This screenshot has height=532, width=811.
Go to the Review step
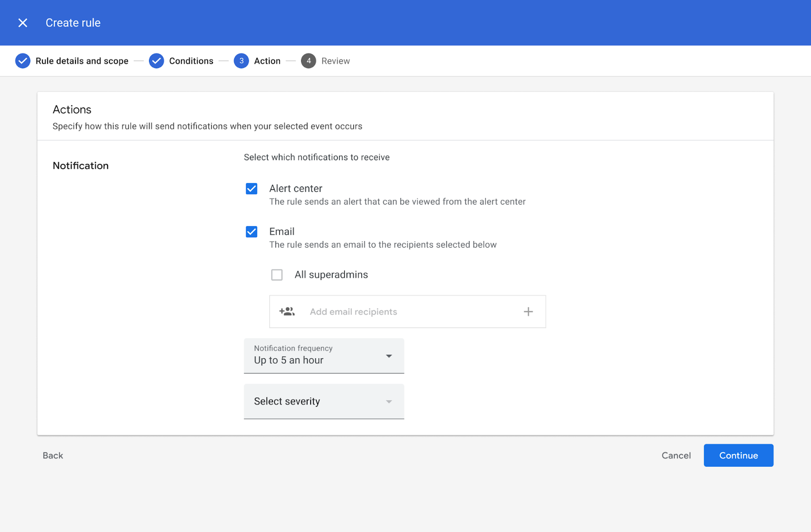pyautogui.click(x=336, y=61)
